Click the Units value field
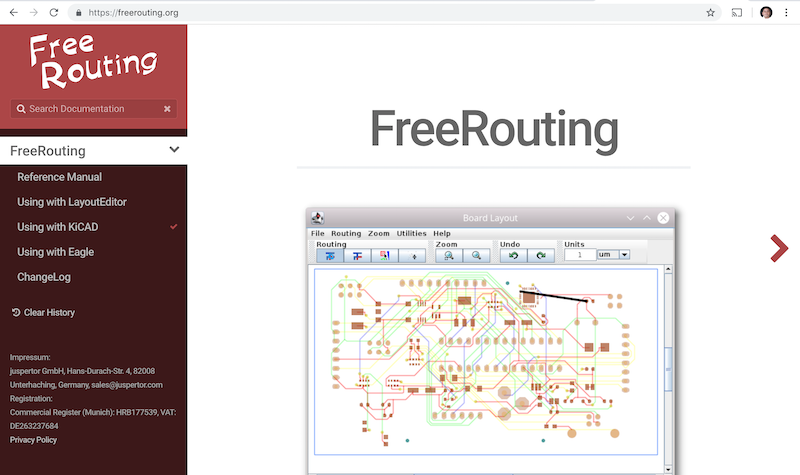 point(580,255)
